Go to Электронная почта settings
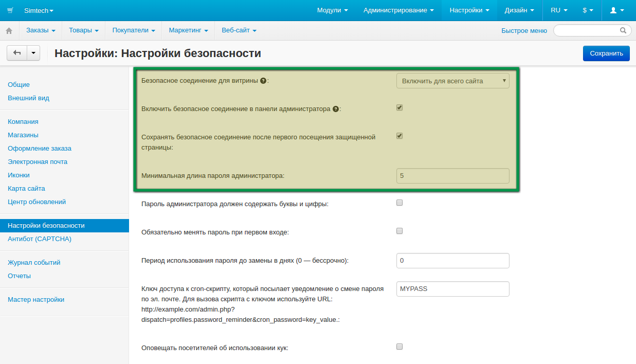636x364 pixels. tap(38, 161)
